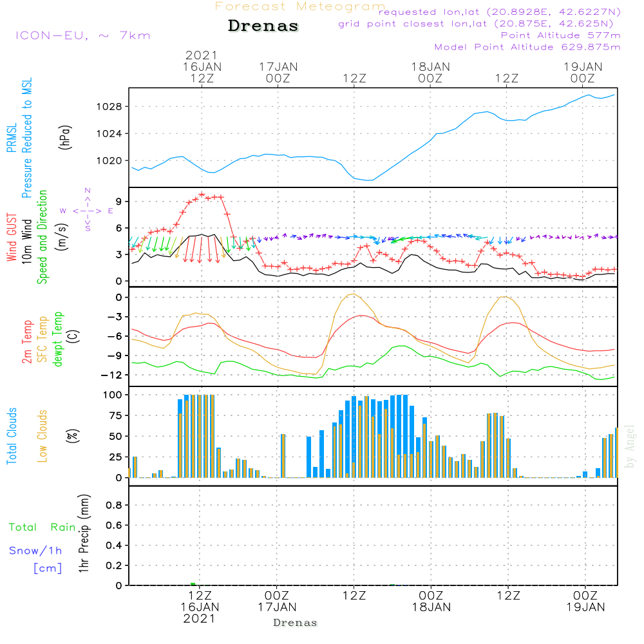Viewport: 644px width, 644px height.
Task: Select the green 'dewpt Temp' label
Action: (x=57, y=339)
